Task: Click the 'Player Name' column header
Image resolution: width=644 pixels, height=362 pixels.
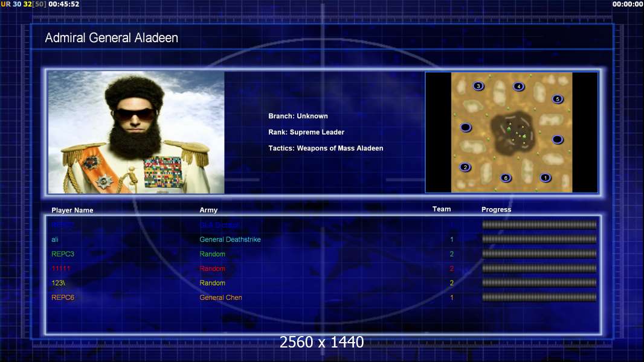Action: 72,210
